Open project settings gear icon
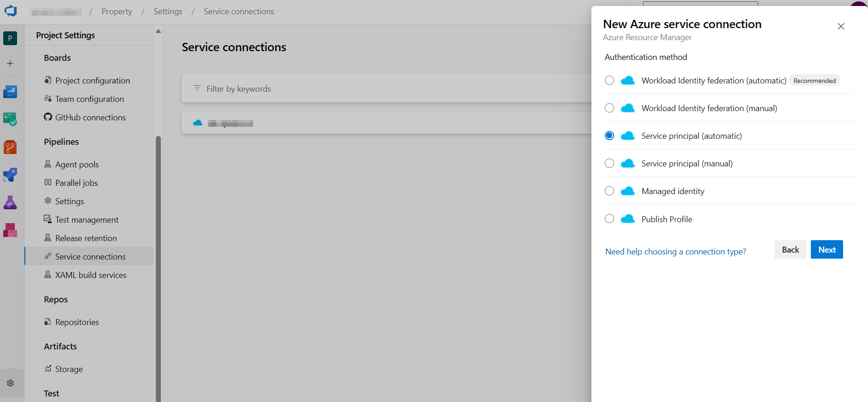868x402 pixels. (11, 383)
